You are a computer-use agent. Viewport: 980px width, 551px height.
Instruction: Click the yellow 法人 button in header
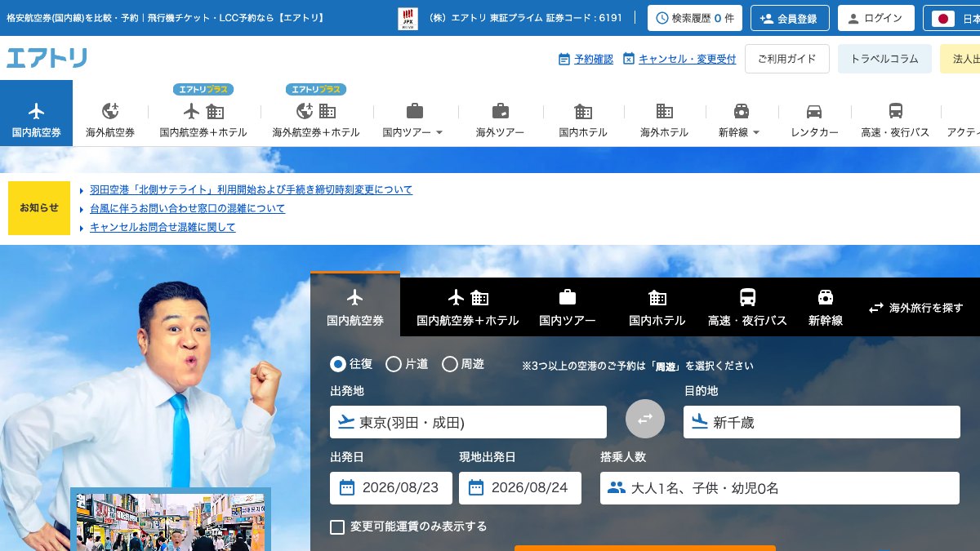pos(960,59)
